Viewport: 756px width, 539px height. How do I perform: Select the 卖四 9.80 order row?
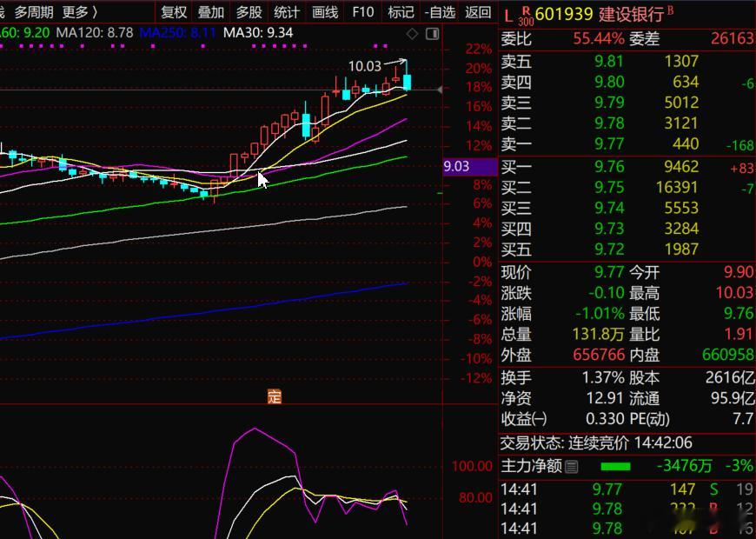627,82
